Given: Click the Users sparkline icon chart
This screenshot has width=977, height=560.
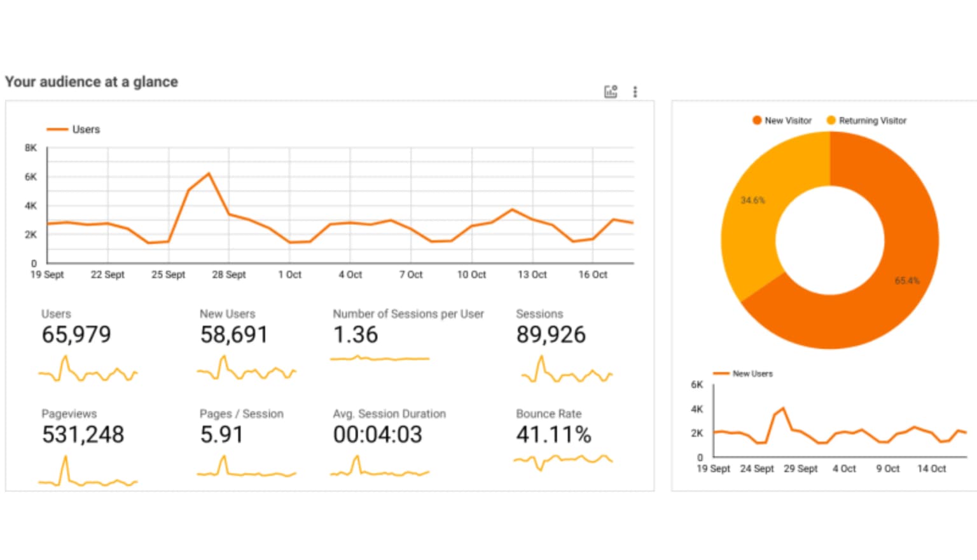Looking at the screenshot, I should (x=88, y=371).
